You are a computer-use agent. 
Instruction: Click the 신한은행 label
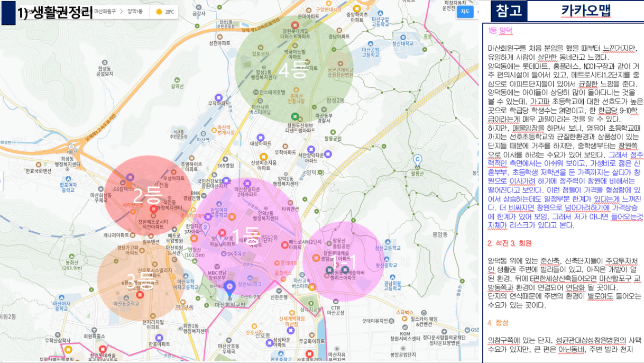coord(279,297)
